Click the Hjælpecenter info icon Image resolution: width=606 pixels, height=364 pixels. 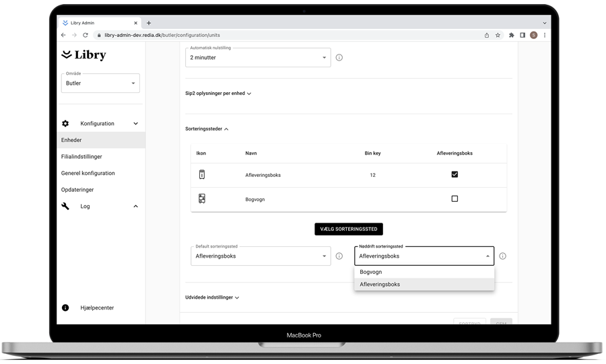(65, 308)
